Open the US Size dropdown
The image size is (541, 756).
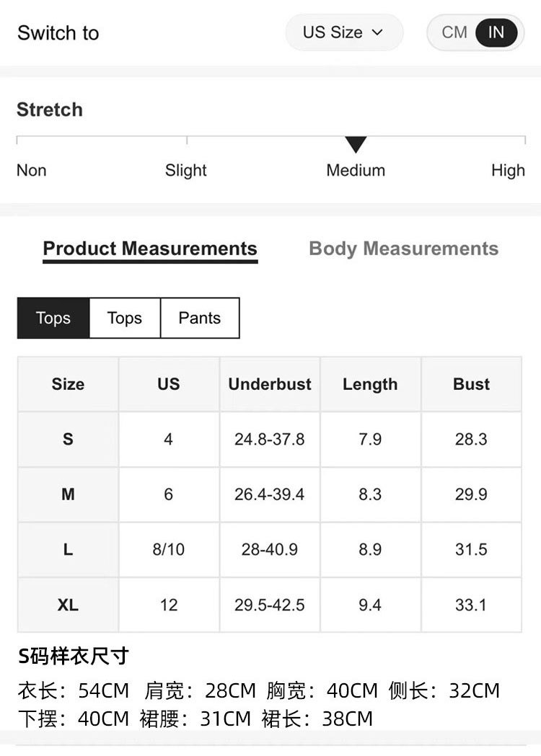(x=343, y=32)
